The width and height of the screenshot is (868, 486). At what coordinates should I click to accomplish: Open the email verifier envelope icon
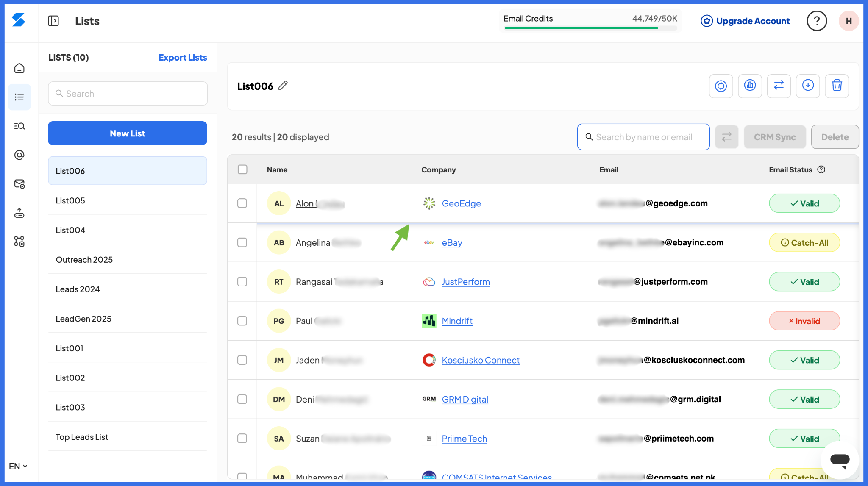pos(19,184)
